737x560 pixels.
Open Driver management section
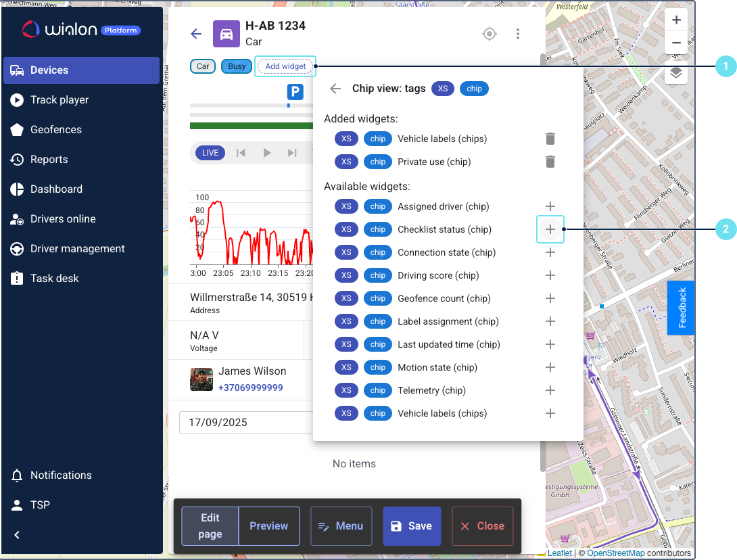[x=81, y=248]
